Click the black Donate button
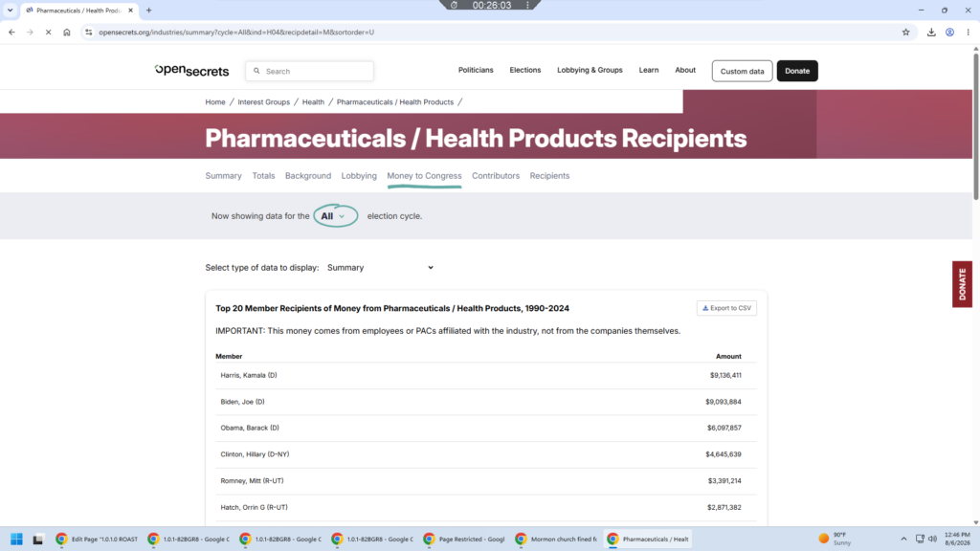This screenshot has width=980, height=551. click(797, 71)
